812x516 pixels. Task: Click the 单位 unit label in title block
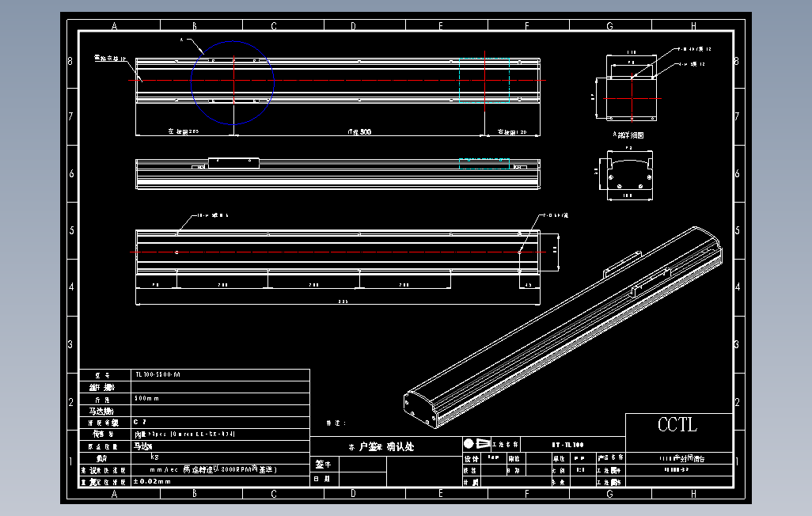pyautogui.click(x=559, y=458)
